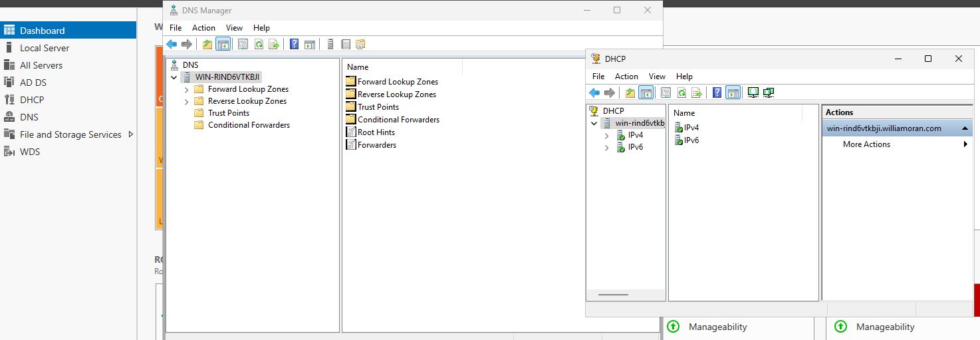Click the Refresh icon in DHCP toolbar
Viewport: 980px width, 340px height.
pos(681,92)
